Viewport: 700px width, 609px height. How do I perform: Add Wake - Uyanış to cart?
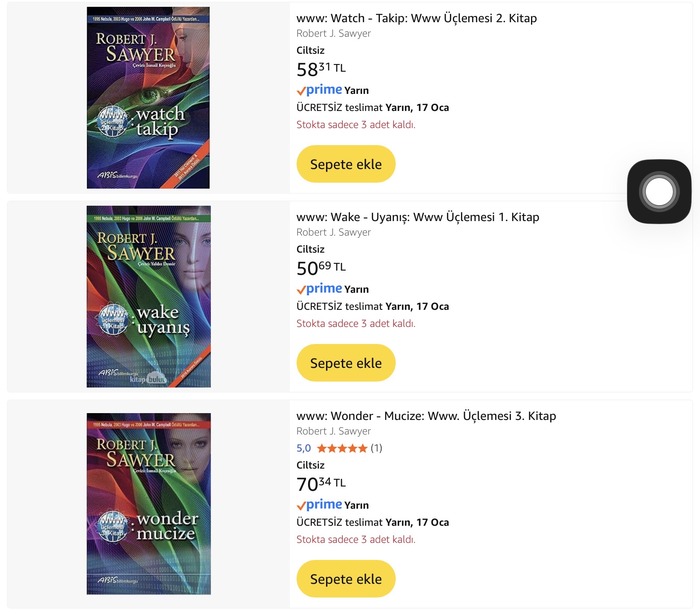click(x=346, y=363)
